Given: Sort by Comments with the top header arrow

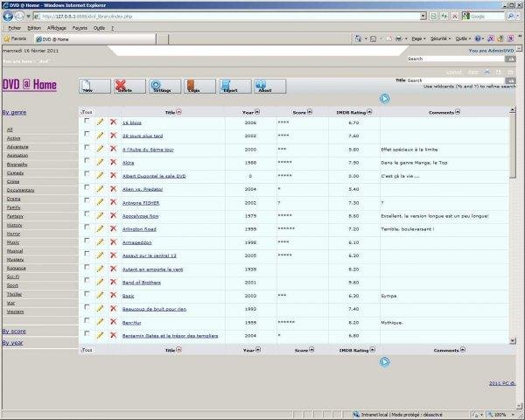Looking at the screenshot, I should point(458,112).
